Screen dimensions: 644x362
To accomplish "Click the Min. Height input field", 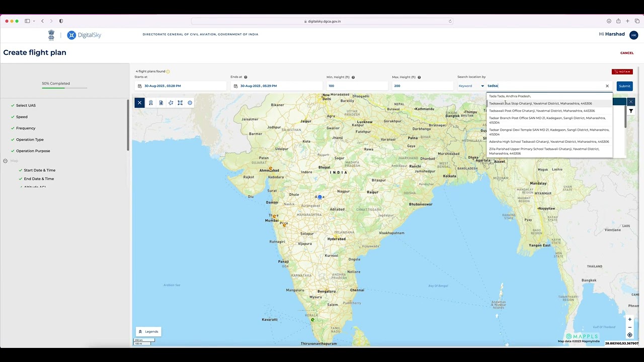I will coord(357,86).
